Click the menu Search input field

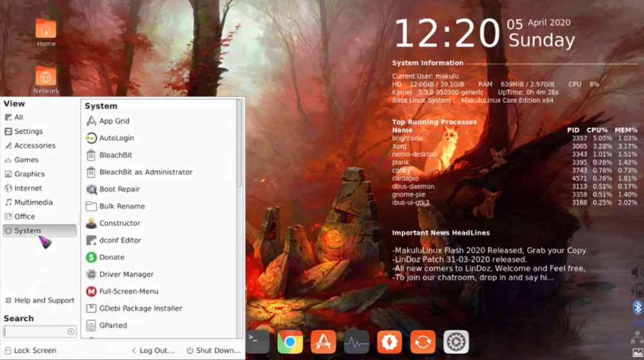39,332
